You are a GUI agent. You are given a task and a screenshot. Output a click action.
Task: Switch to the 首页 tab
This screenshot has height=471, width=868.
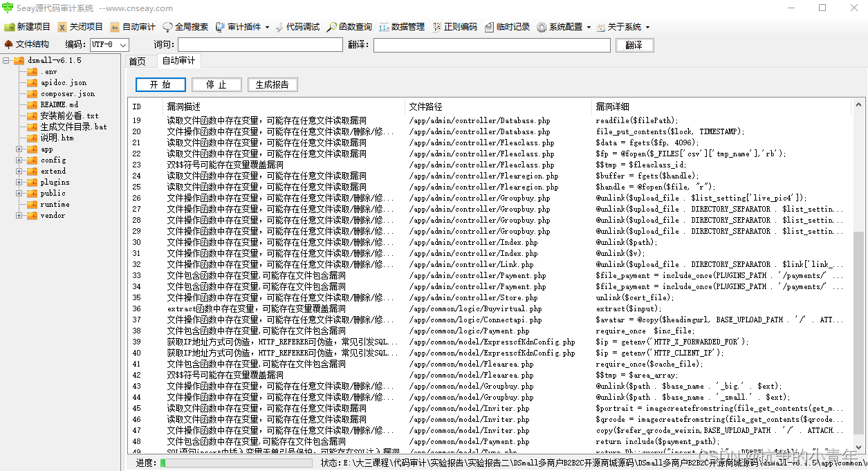click(138, 61)
